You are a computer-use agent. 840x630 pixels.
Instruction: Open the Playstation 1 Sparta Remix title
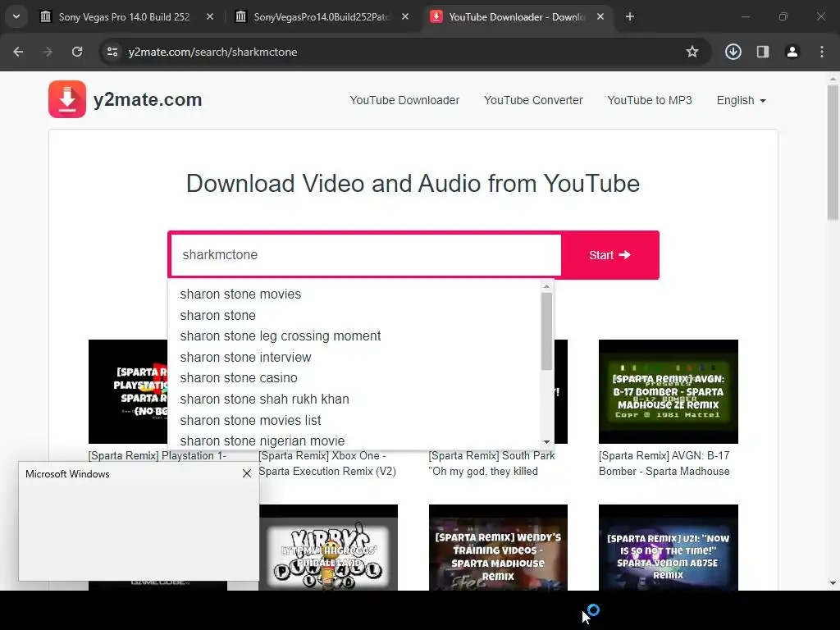click(x=157, y=455)
